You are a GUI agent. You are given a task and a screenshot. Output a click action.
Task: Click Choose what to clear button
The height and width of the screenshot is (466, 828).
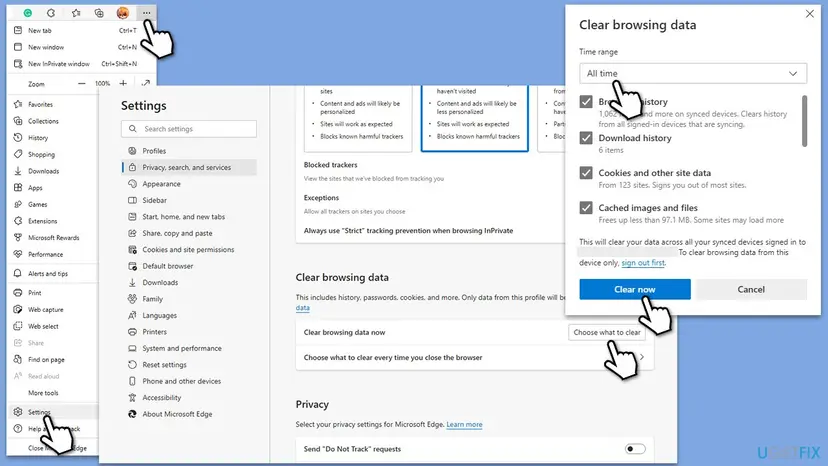[x=607, y=332]
